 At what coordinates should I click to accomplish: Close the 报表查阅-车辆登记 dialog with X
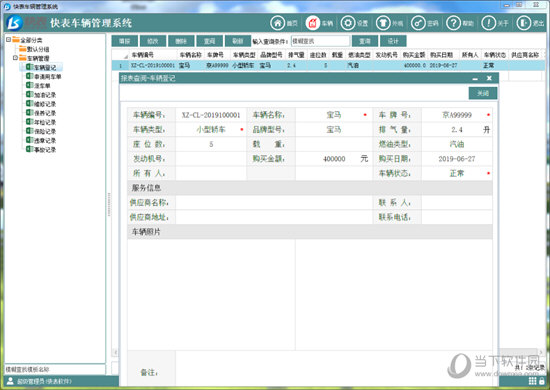(489, 78)
